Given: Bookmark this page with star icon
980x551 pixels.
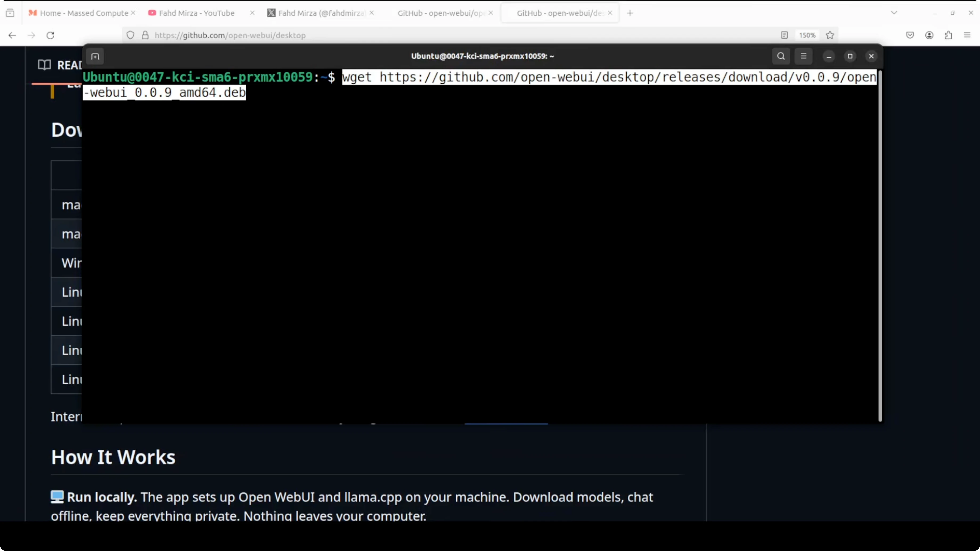Looking at the screenshot, I should (830, 35).
